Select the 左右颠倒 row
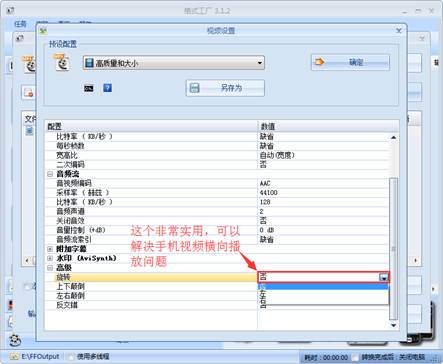The width and height of the screenshot is (443, 364). pos(151,296)
